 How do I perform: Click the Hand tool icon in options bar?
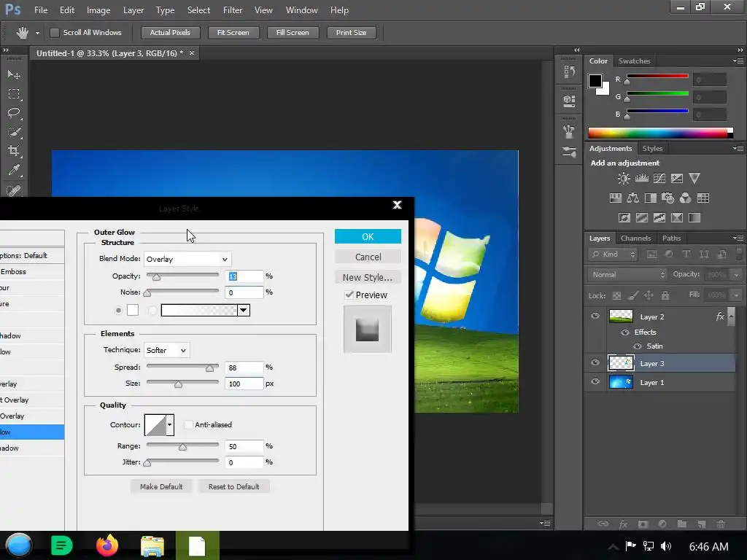[22, 32]
